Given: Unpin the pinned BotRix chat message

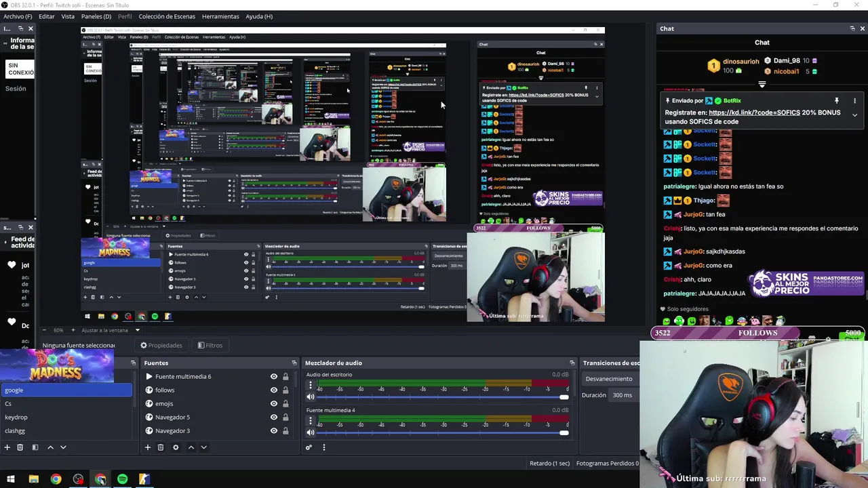Looking at the screenshot, I should [x=836, y=100].
